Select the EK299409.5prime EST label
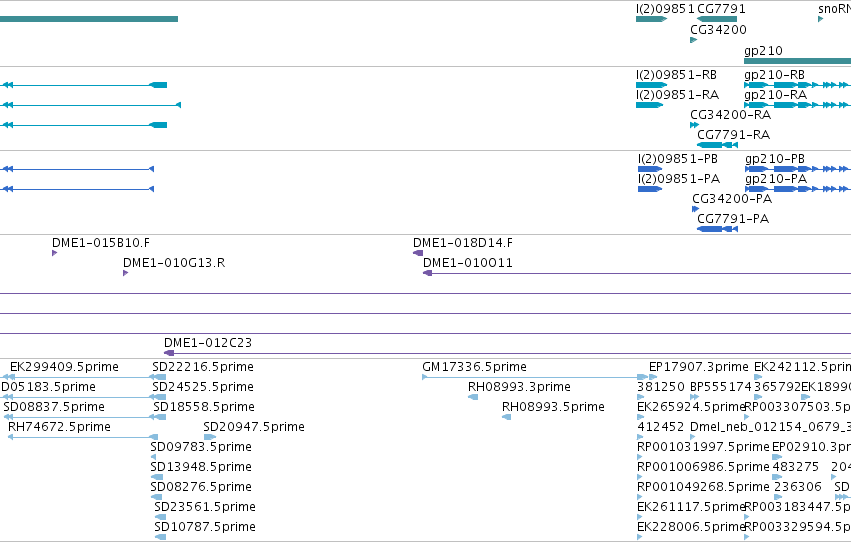 (x=64, y=367)
